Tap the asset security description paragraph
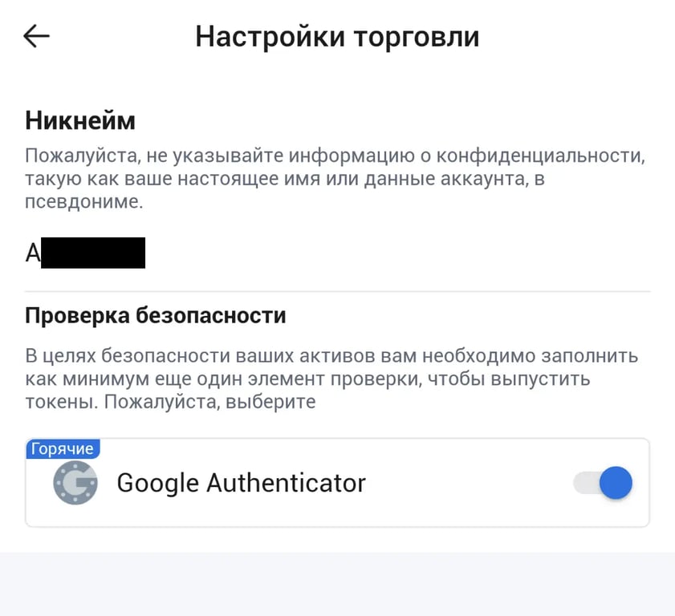675x616 pixels. (x=331, y=379)
